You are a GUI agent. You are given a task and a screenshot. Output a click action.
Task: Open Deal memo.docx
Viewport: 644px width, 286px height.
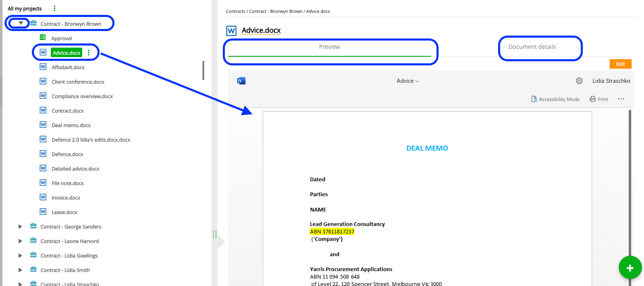pyautogui.click(x=71, y=125)
